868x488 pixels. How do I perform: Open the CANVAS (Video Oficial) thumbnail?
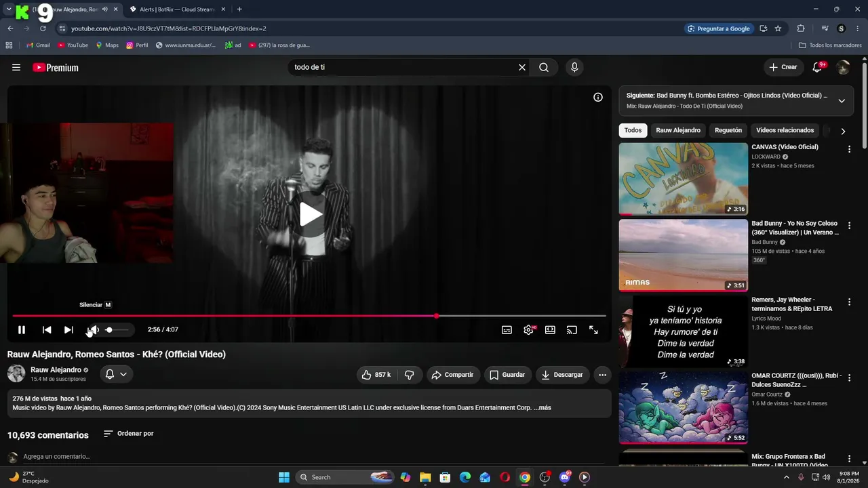(684, 179)
